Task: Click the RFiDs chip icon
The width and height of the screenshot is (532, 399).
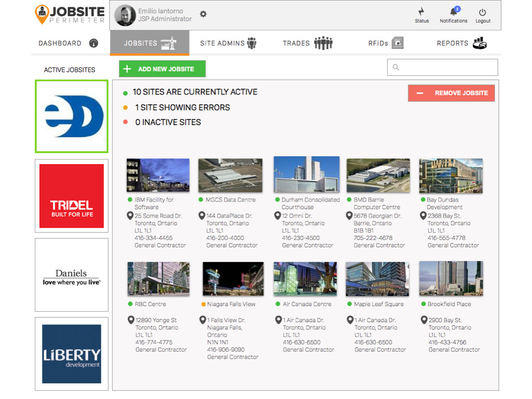Action: 397,43
